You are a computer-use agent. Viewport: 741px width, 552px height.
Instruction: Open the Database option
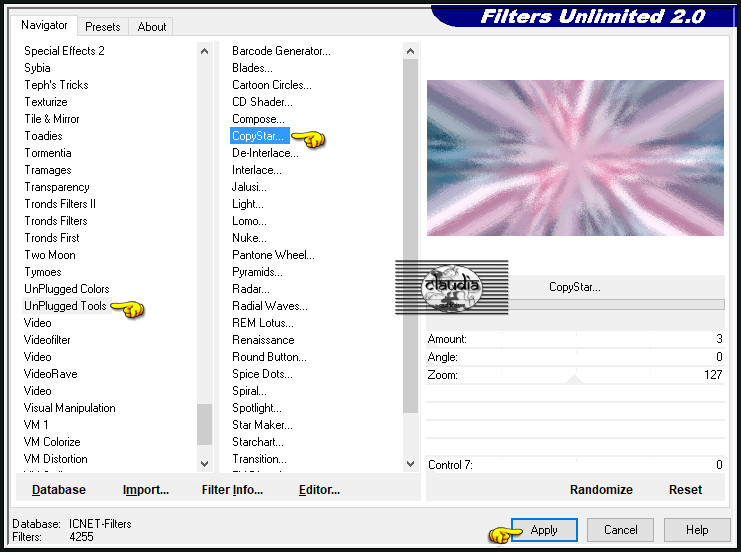pyautogui.click(x=59, y=490)
